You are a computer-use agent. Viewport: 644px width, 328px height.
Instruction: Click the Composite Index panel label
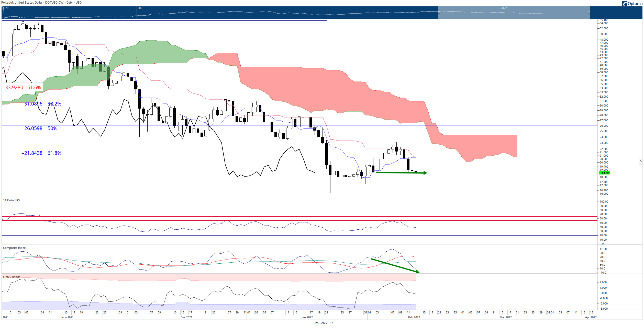14,248
